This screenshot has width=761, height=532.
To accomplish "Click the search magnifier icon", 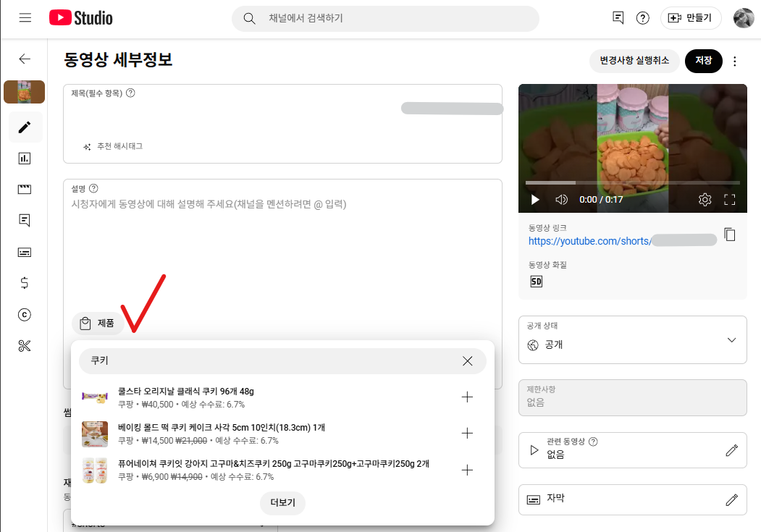I will click(249, 18).
